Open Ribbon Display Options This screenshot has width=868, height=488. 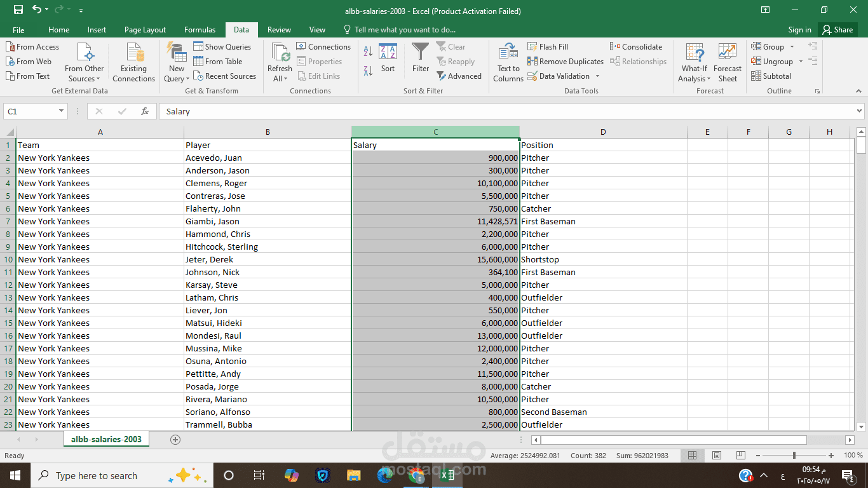(766, 10)
